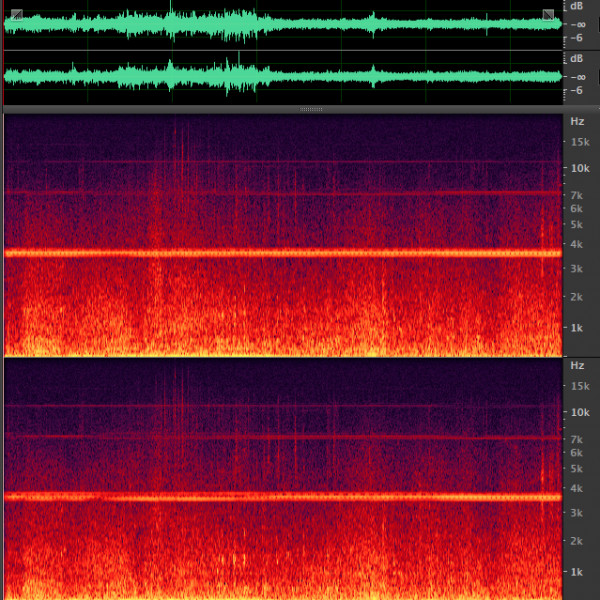Click 1k on the upper frequency scale
Image resolution: width=600 pixels, height=600 pixels.
click(576, 328)
